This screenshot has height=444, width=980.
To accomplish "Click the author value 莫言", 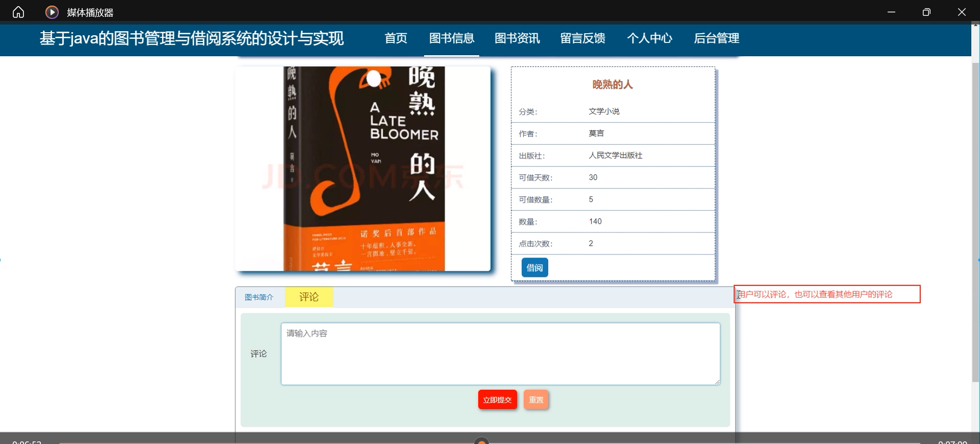I will (596, 133).
